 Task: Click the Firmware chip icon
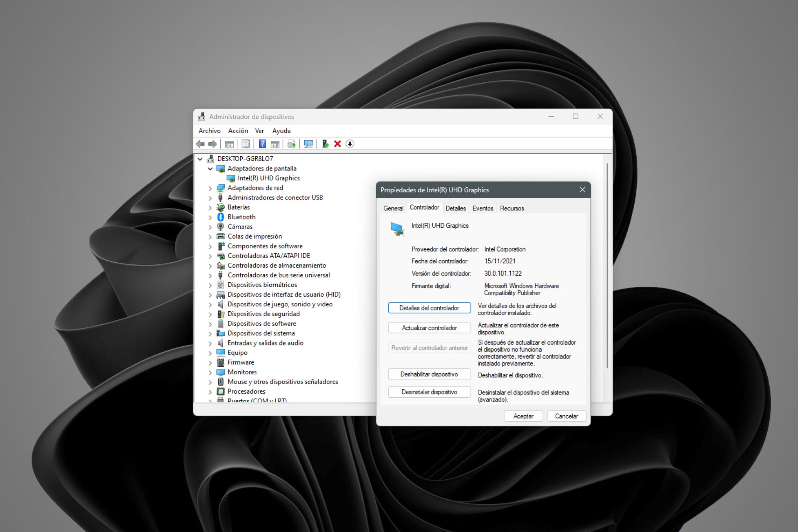[221, 362]
